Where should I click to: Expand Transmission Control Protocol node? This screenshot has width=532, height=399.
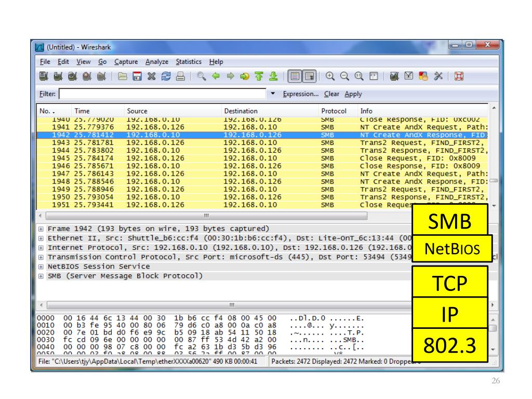pyautogui.click(x=41, y=257)
